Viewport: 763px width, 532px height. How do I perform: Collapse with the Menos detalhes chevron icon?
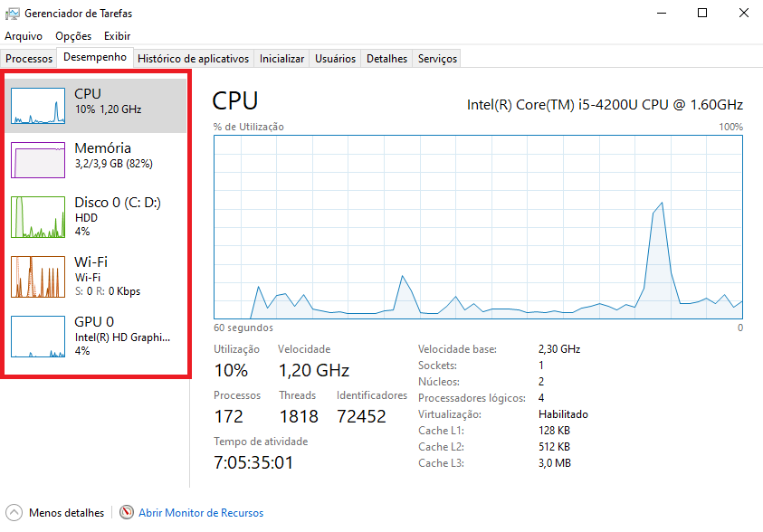pos(14,513)
